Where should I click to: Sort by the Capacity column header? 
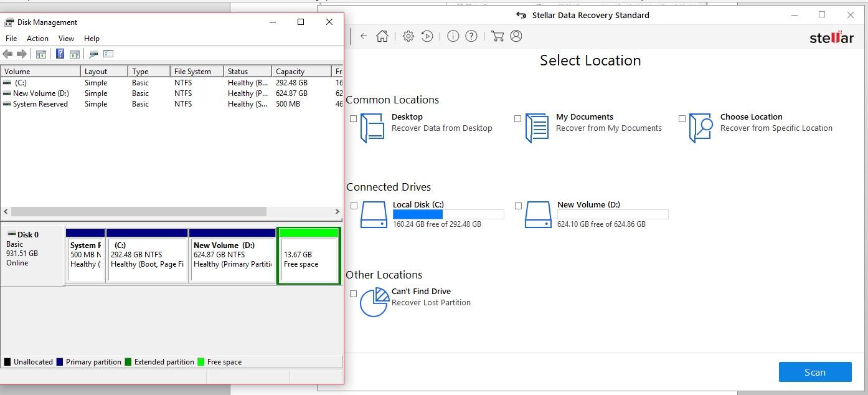click(301, 71)
